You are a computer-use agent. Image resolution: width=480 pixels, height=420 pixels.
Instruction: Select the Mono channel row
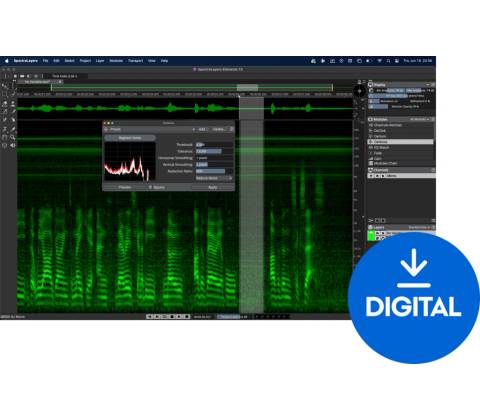[x=401, y=176]
